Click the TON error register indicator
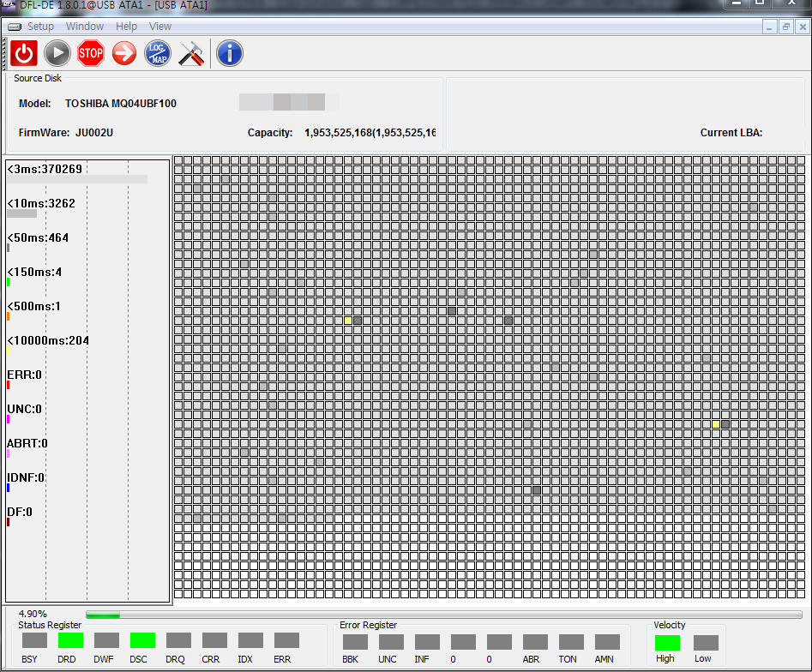This screenshot has width=812, height=672. 571,642
